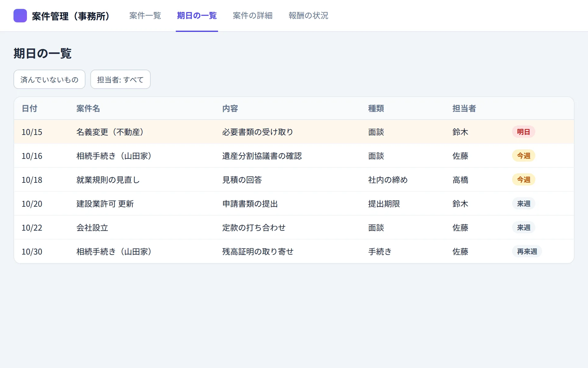
Task: Select the 10/20 date cell
Action: [x=32, y=204]
